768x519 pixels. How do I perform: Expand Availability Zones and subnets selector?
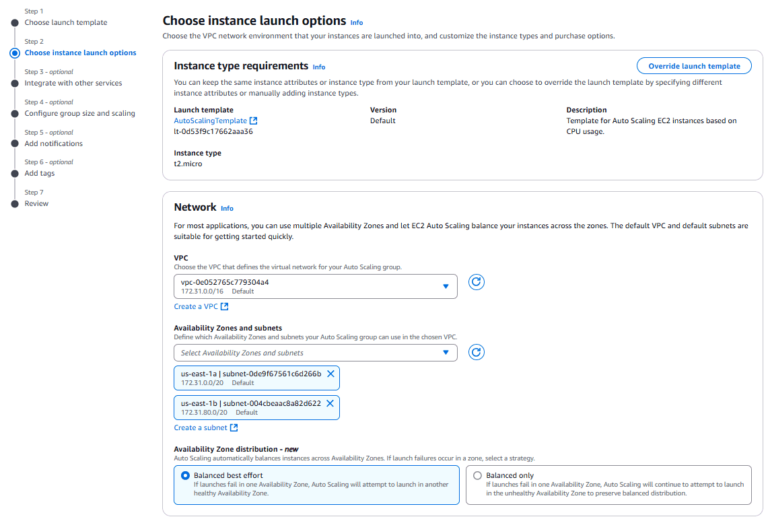(x=316, y=352)
